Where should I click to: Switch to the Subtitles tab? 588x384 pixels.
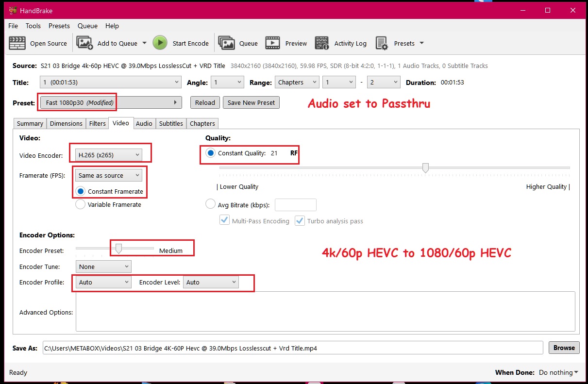tap(171, 123)
